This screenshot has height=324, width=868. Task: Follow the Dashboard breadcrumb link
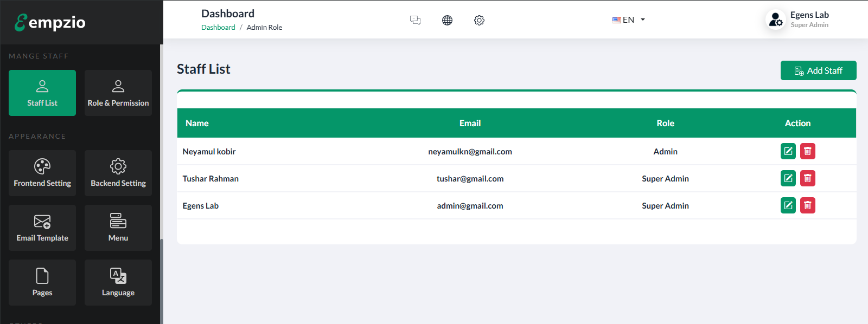click(x=218, y=27)
